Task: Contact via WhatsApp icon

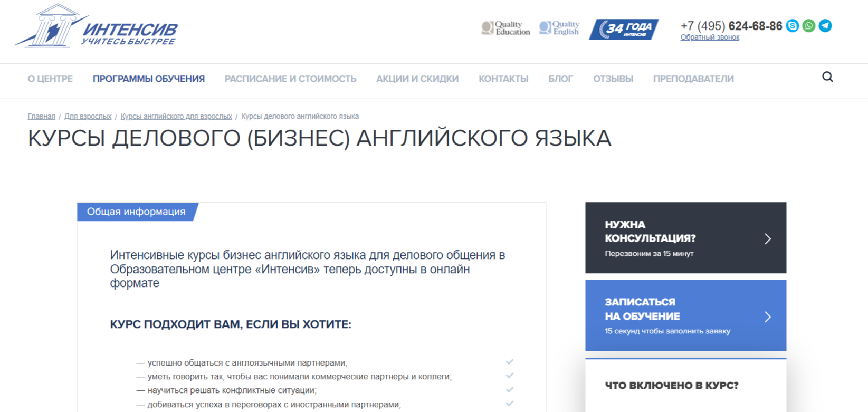Action: pos(808,25)
